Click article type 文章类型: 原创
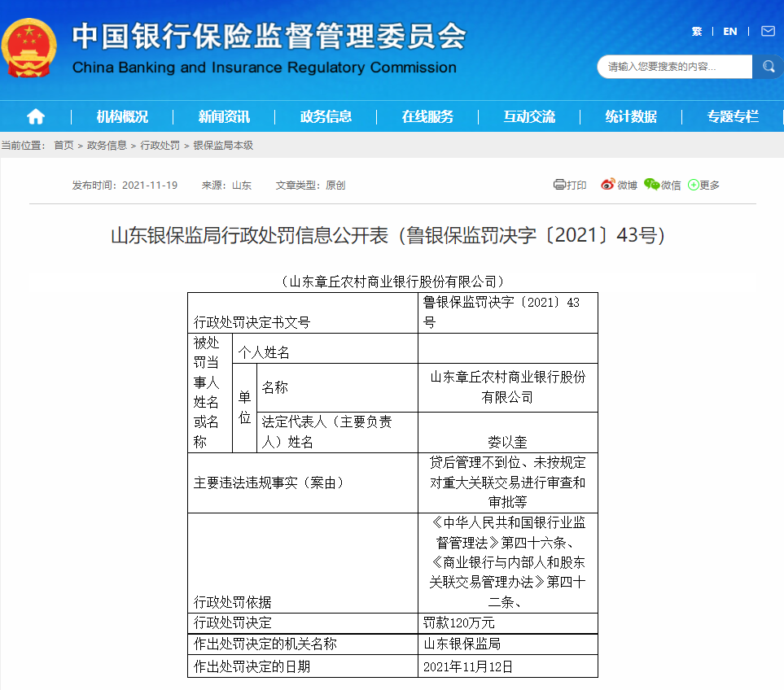Image resolution: width=784 pixels, height=690 pixels. 310,186
